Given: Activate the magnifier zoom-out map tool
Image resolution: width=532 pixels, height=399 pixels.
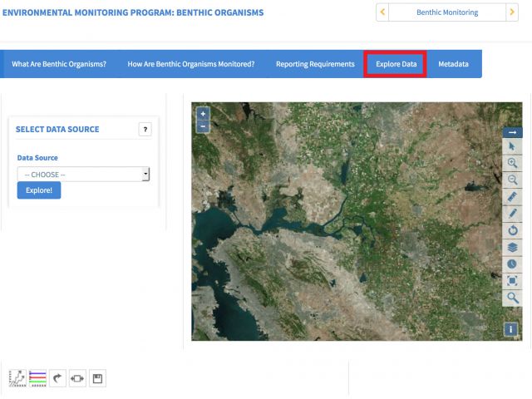Looking at the screenshot, I should (x=512, y=180).
